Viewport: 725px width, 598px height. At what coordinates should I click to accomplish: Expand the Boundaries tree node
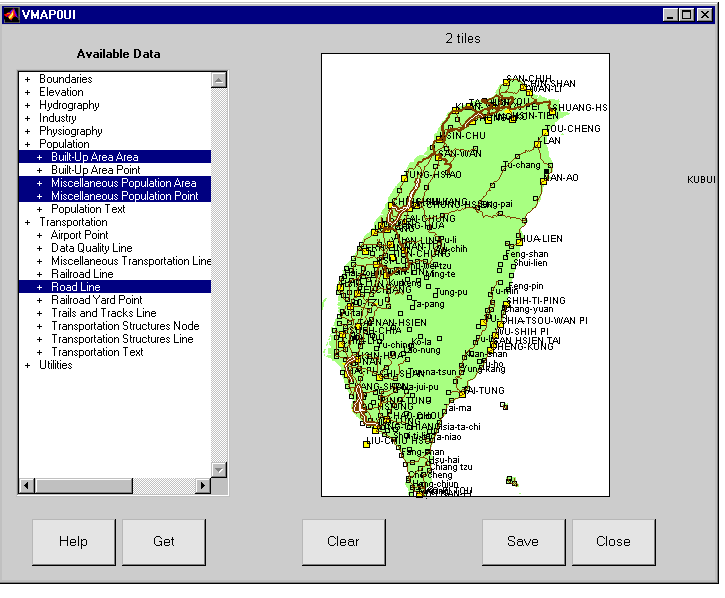(x=28, y=79)
